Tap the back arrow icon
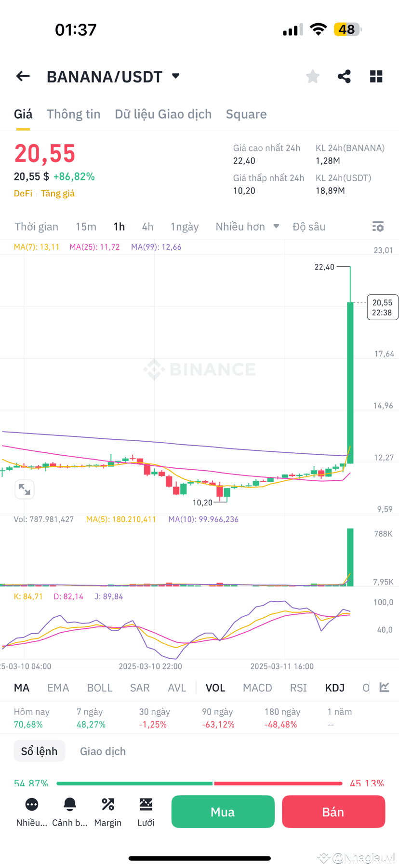This screenshot has height=868, width=399. [x=23, y=76]
